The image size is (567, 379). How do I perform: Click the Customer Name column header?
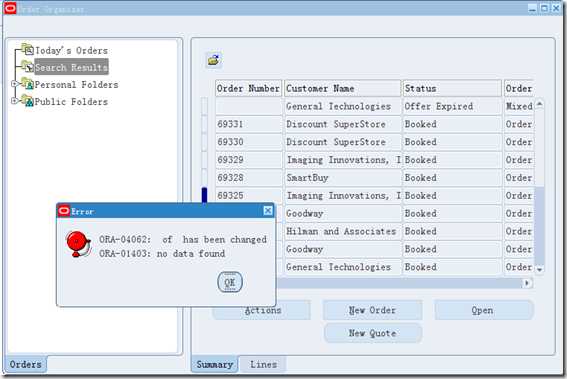pos(342,88)
